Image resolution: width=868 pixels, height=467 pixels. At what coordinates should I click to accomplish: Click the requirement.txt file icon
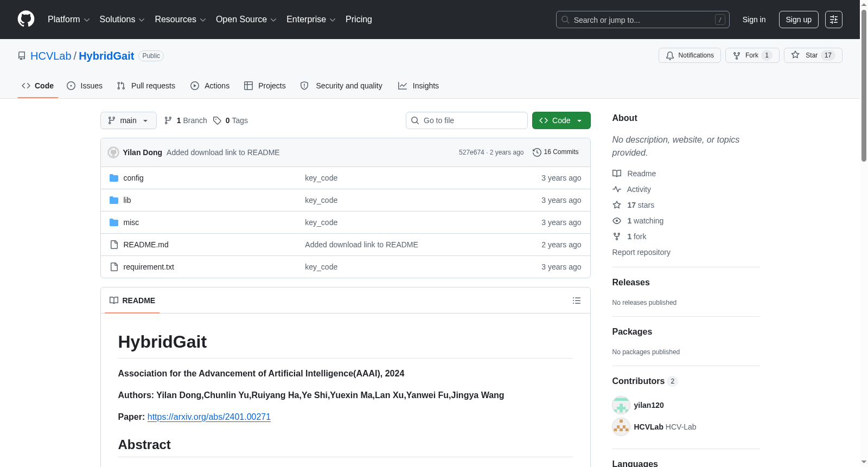tap(114, 267)
